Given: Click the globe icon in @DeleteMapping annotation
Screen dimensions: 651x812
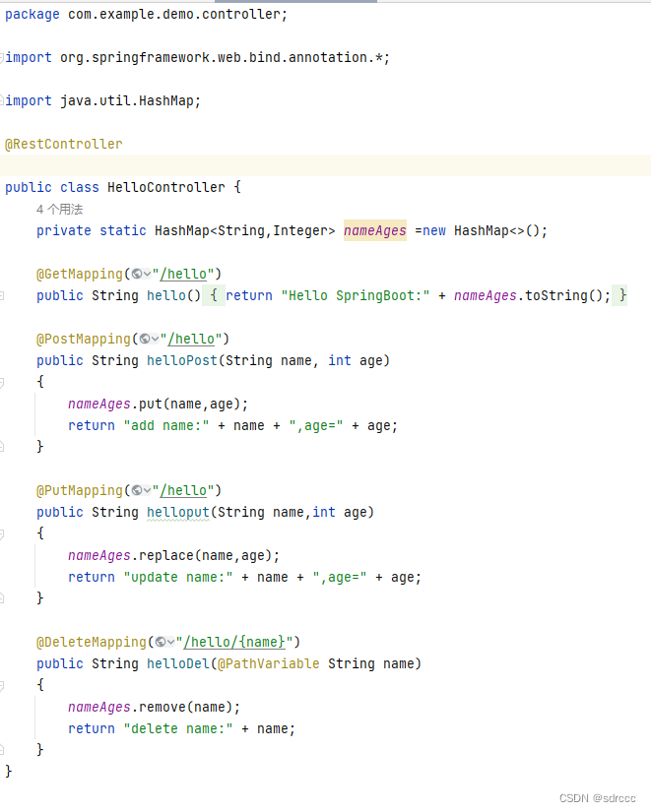Looking at the screenshot, I should click(161, 642).
